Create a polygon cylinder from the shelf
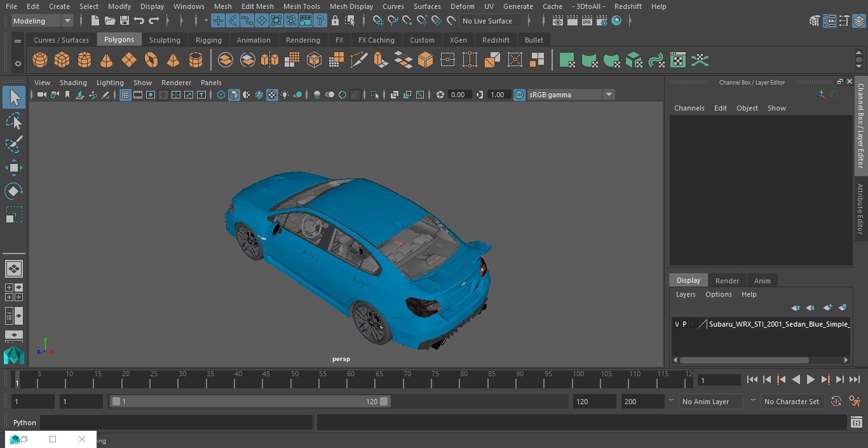 [x=85, y=60]
